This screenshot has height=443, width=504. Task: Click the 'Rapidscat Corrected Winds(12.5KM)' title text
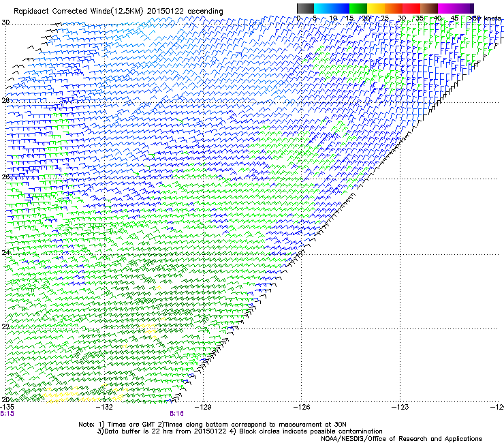pyautogui.click(x=78, y=12)
